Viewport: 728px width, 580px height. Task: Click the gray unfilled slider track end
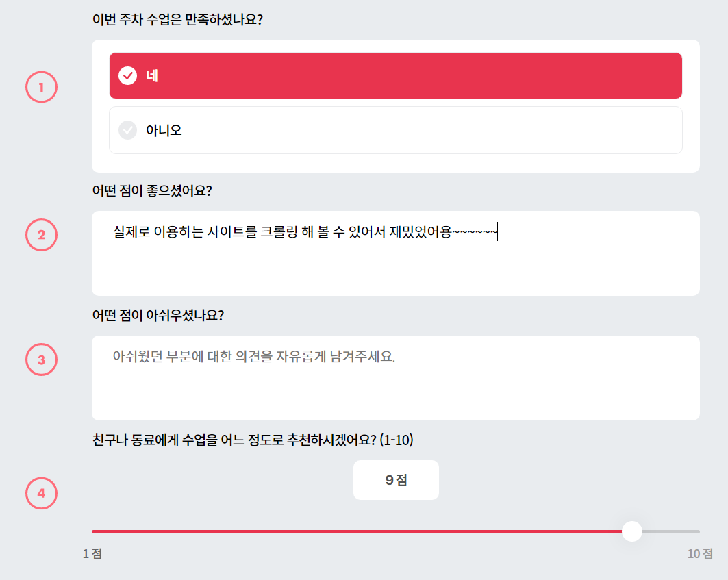(671, 531)
